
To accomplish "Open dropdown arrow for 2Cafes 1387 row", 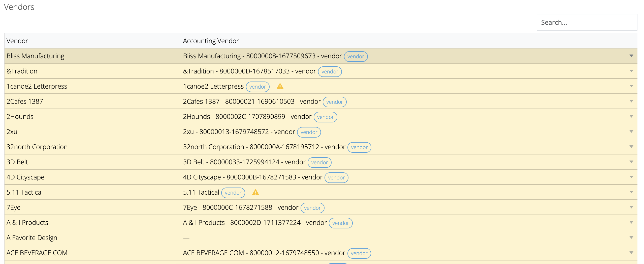I will pyautogui.click(x=631, y=101).
